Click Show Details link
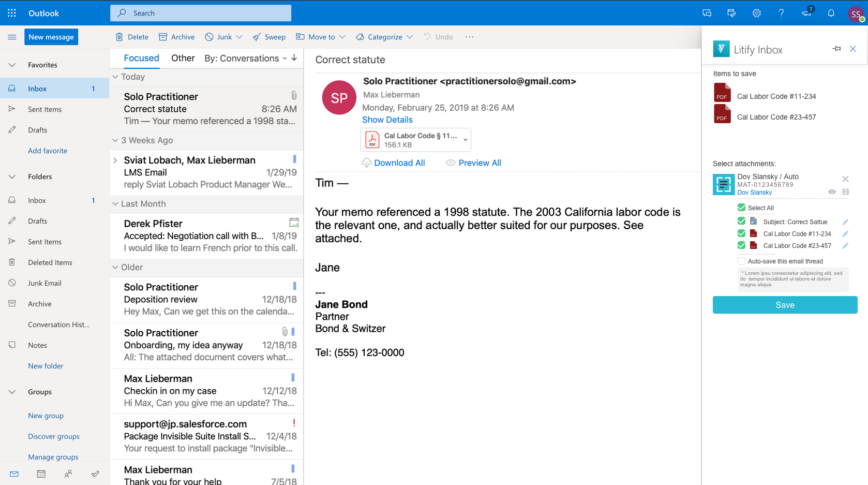Image resolution: width=868 pixels, height=485 pixels. pyautogui.click(x=387, y=120)
